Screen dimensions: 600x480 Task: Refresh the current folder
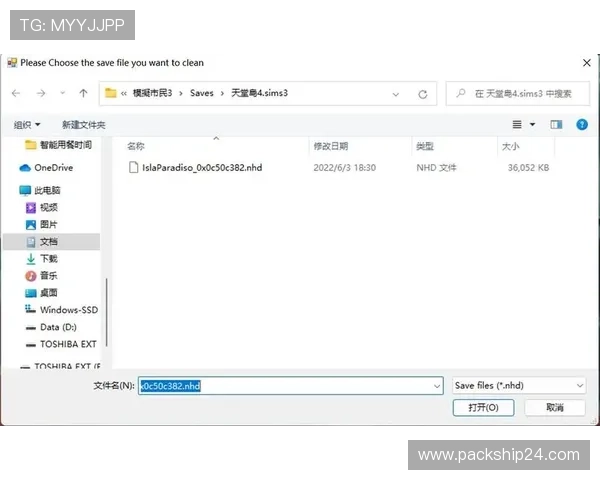pos(422,94)
